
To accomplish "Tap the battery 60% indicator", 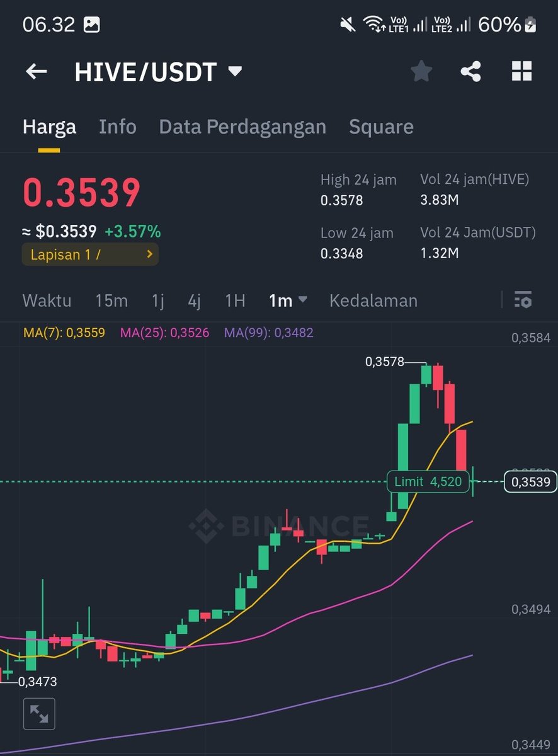I will pos(508,25).
